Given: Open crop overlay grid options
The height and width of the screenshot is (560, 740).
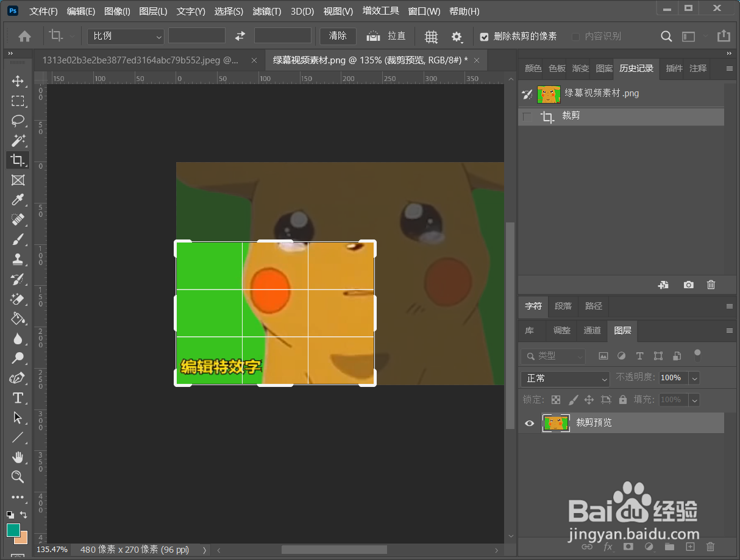Looking at the screenshot, I should (x=431, y=37).
